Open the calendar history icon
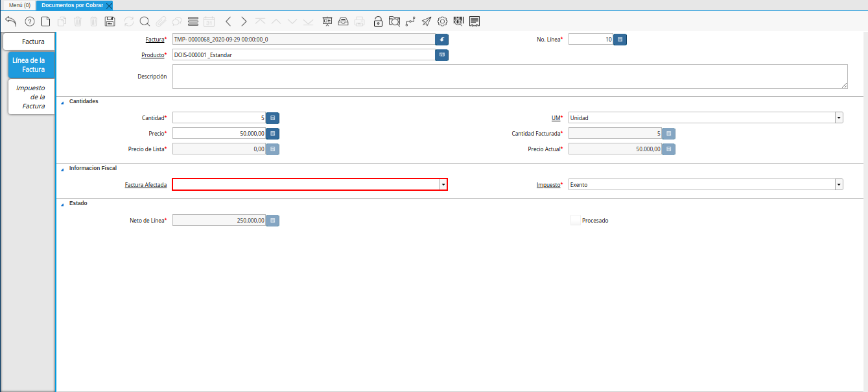Image resolution: width=868 pixels, height=392 pixels. 209,21
